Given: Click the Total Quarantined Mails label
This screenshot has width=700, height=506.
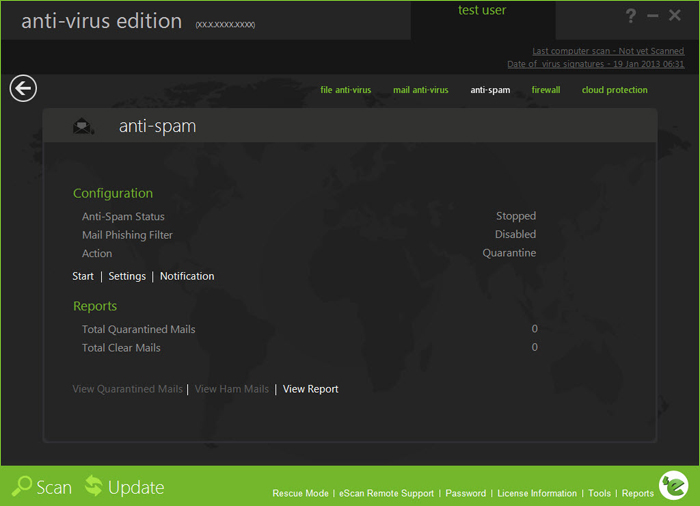Looking at the screenshot, I should coord(138,330).
